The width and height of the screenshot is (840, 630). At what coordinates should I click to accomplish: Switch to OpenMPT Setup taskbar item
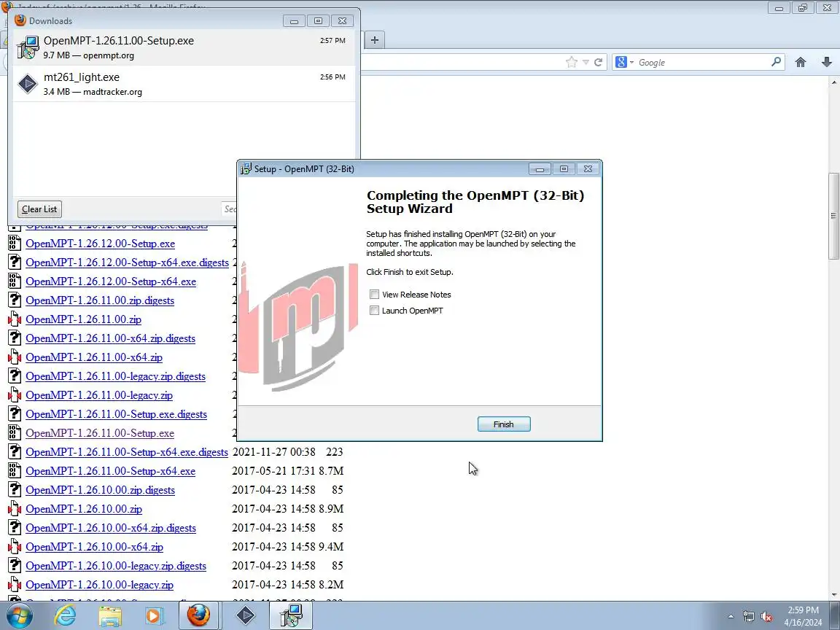[x=291, y=615]
